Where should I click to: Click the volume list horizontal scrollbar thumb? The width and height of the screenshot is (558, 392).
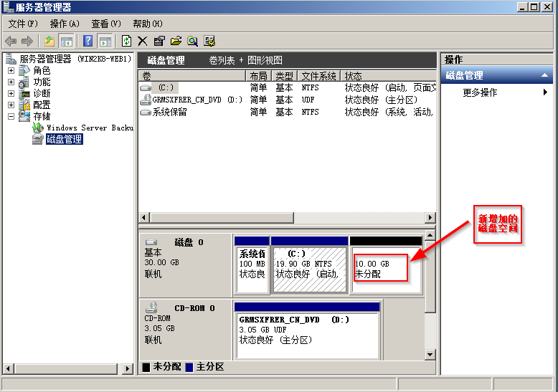click(x=222, y=217)
